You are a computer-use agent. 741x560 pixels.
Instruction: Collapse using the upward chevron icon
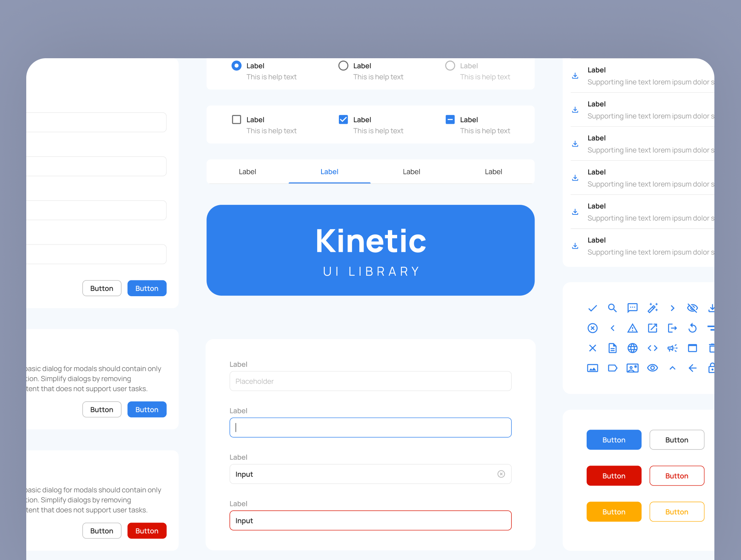point(673,368)
